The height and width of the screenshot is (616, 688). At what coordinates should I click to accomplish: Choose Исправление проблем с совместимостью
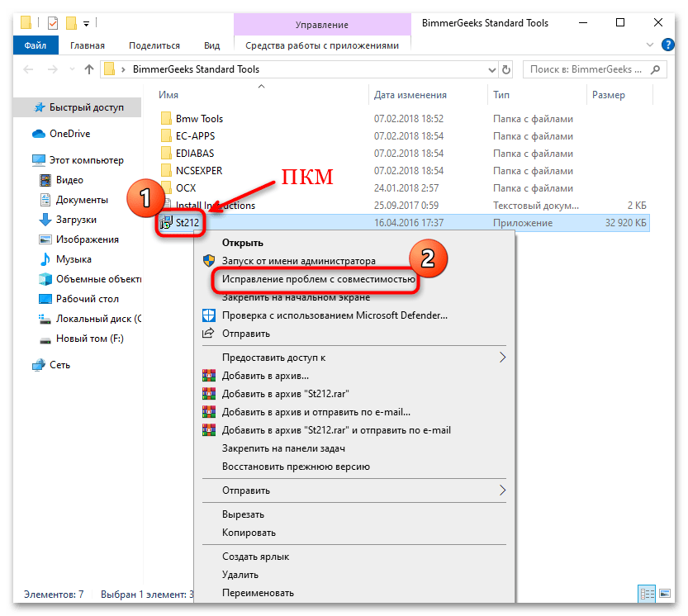[318, 280]
